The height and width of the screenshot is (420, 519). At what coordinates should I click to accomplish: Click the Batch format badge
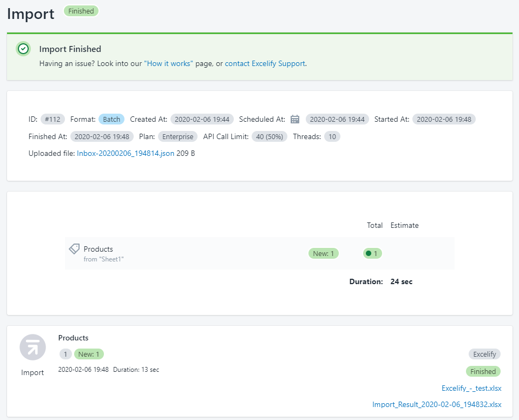pyautogui.click(x=111, y=119)
